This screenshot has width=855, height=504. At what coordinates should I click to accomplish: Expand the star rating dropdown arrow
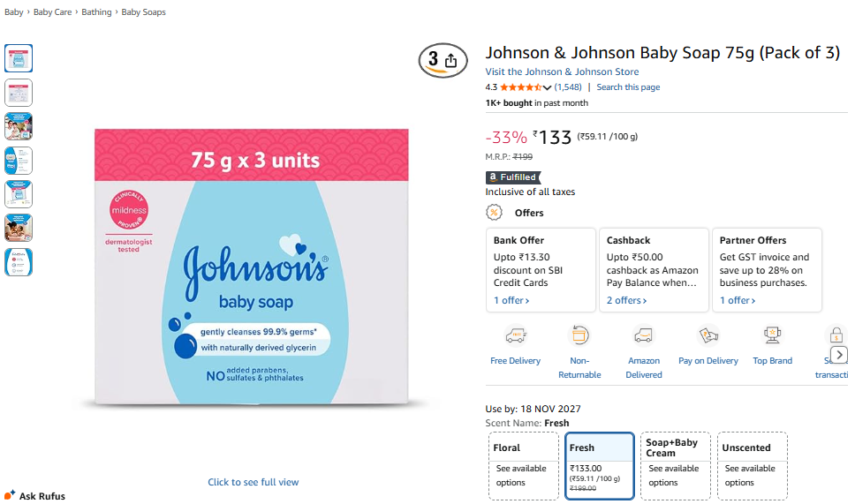[x=547, y=87]
